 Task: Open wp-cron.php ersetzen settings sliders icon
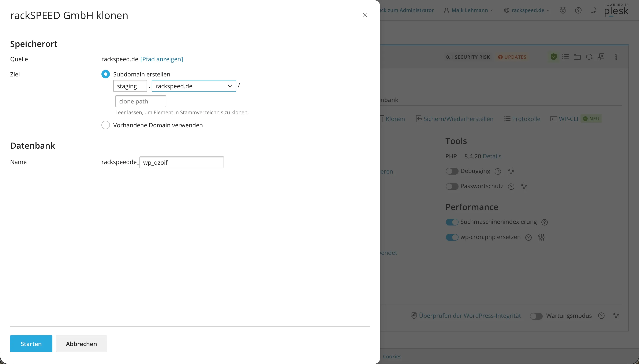pos(541,237)
